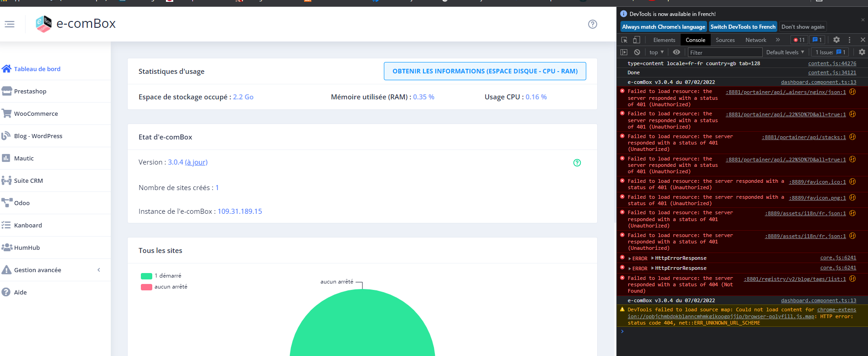Switch to the Elements tab
Image resolution: width=868 pixels, height=356 pixels.
pos(664,40)
